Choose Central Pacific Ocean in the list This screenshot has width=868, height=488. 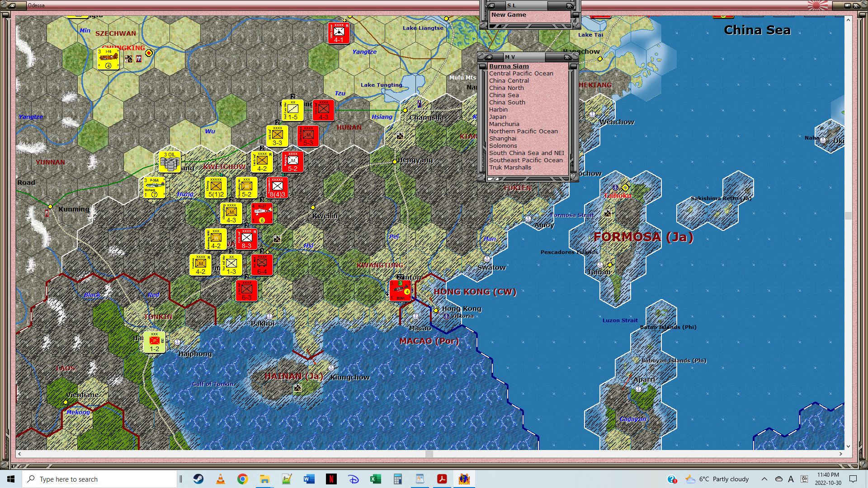tap(521, 74)
